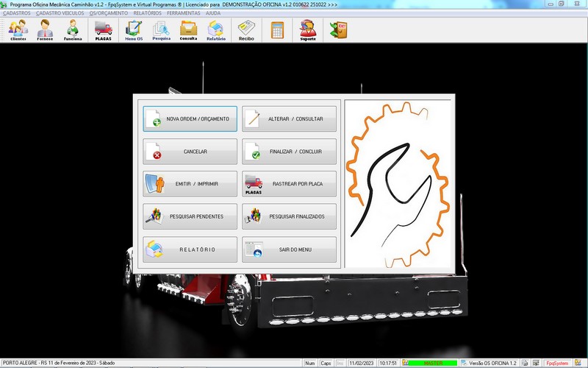Open the Funciona employees icon
588x368 pixels.
coord(72,30)
